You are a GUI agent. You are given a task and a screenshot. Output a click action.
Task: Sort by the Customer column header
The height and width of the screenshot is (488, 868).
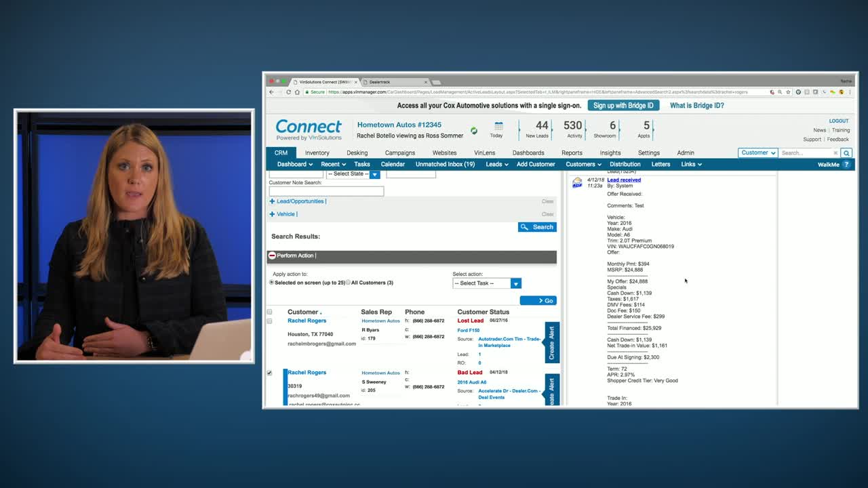point(302,312)
